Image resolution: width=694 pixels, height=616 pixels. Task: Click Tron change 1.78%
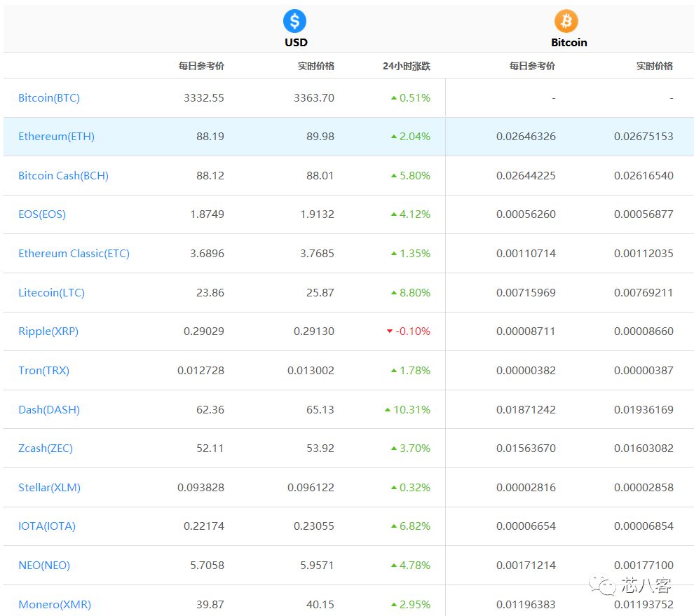tap(411, 371)
